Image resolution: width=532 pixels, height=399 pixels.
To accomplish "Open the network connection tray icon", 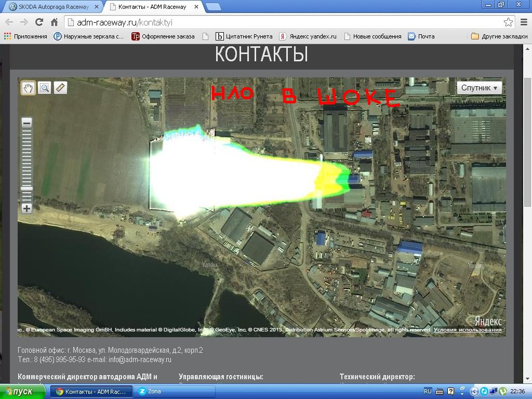I will pyautogui.click(x=493, y=392).
